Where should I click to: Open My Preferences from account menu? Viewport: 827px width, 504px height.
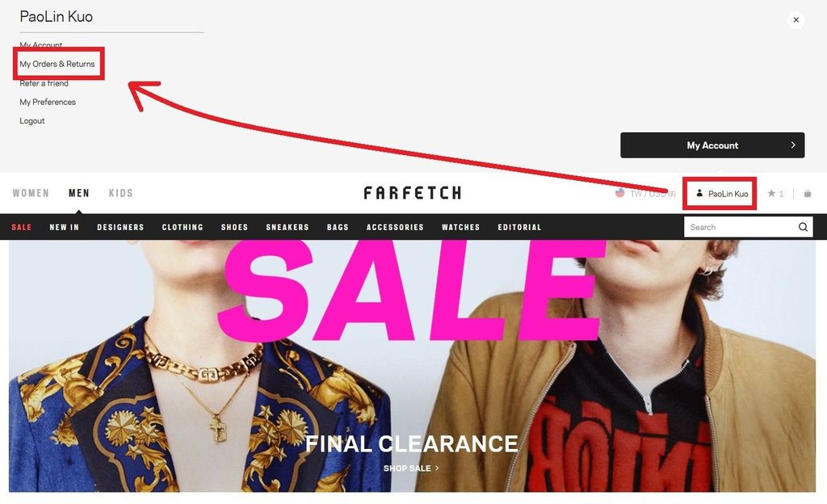click(x=48, y=102)
